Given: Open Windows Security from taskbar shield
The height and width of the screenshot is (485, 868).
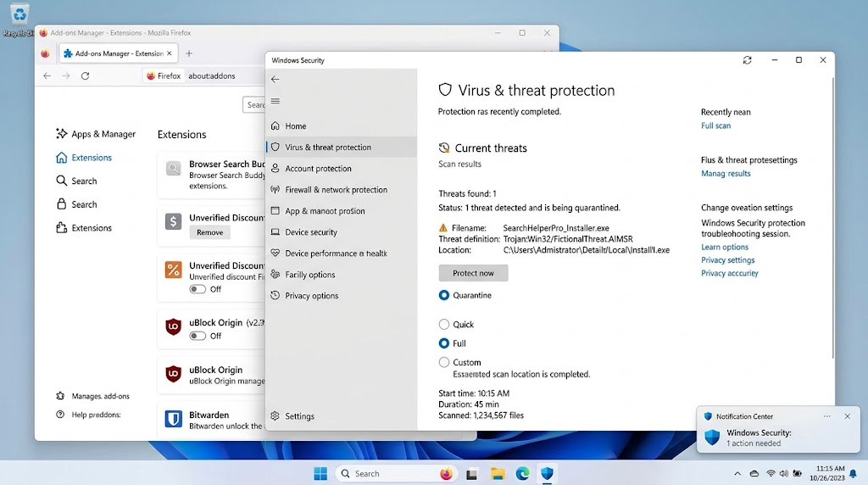Looking at the screenshot, I should [547, 473].
